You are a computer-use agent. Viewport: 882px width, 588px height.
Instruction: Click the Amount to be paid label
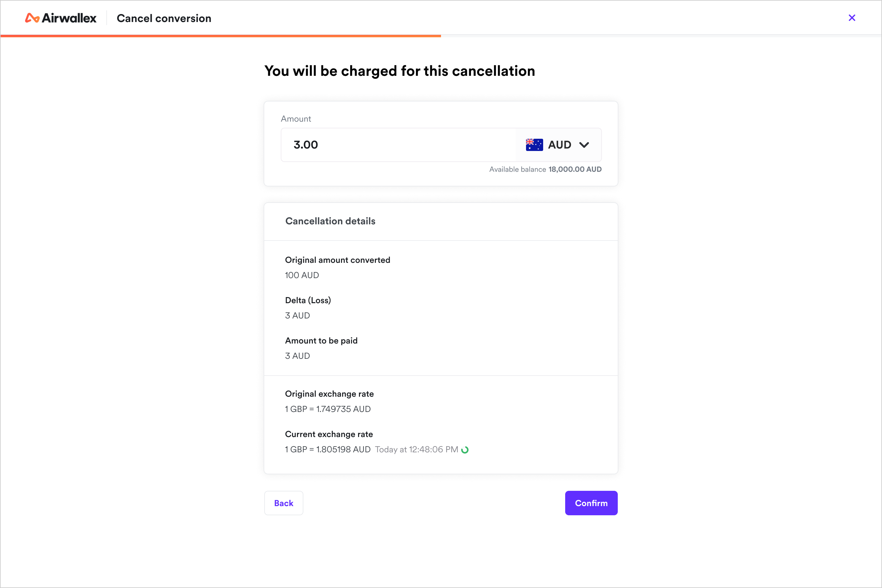321,341
